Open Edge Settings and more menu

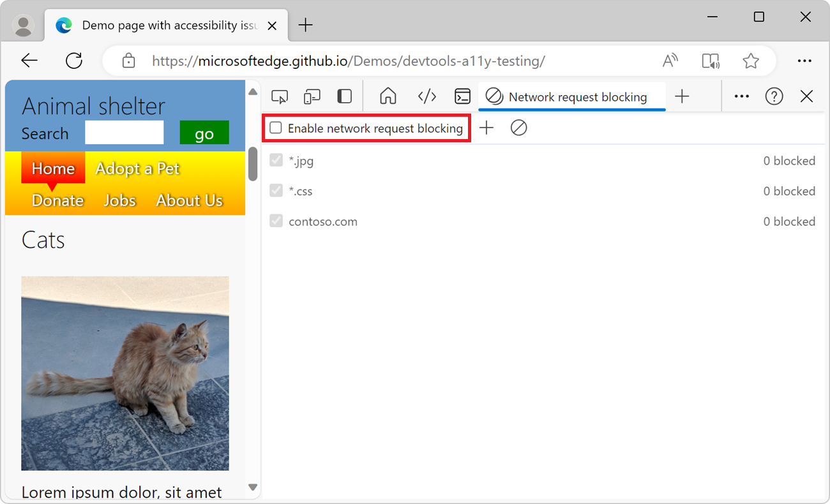804,61
